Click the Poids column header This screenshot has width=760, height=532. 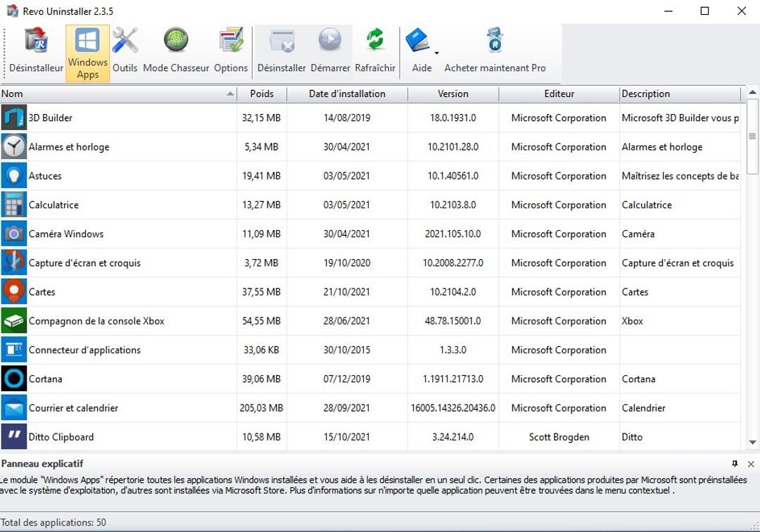(261, 94)
